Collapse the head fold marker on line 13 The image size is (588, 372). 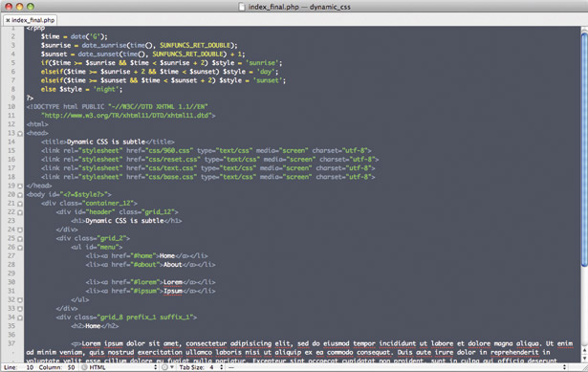[20, 134]
